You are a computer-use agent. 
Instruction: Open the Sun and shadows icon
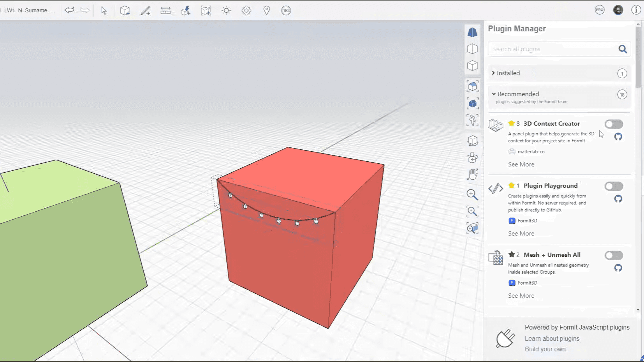pyautogui.click(x=226, y=10)
